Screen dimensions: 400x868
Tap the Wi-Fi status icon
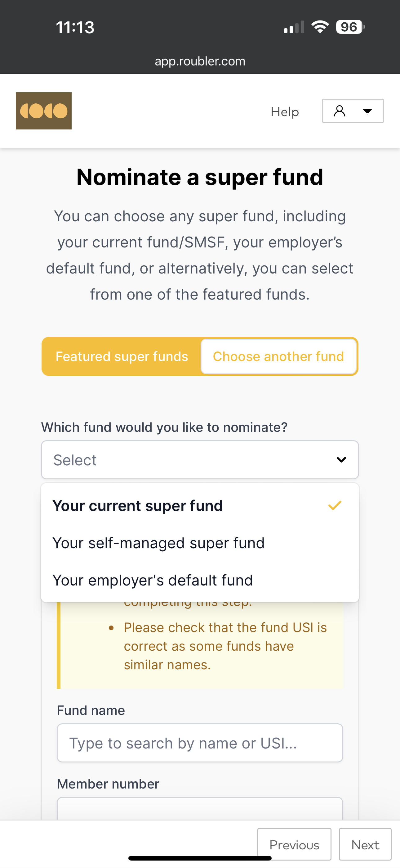click(320, 27)
